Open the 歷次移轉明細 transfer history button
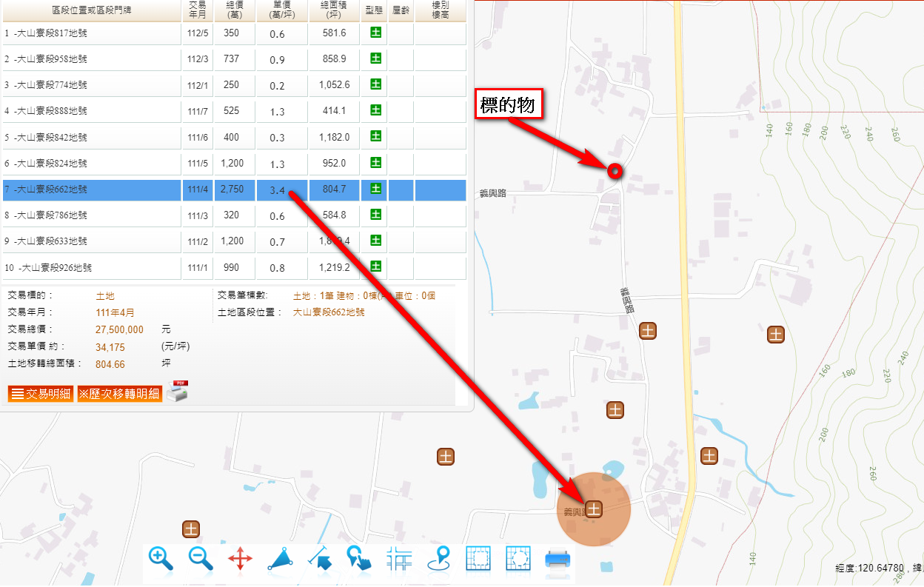924x587 pixels. [119, 394]
